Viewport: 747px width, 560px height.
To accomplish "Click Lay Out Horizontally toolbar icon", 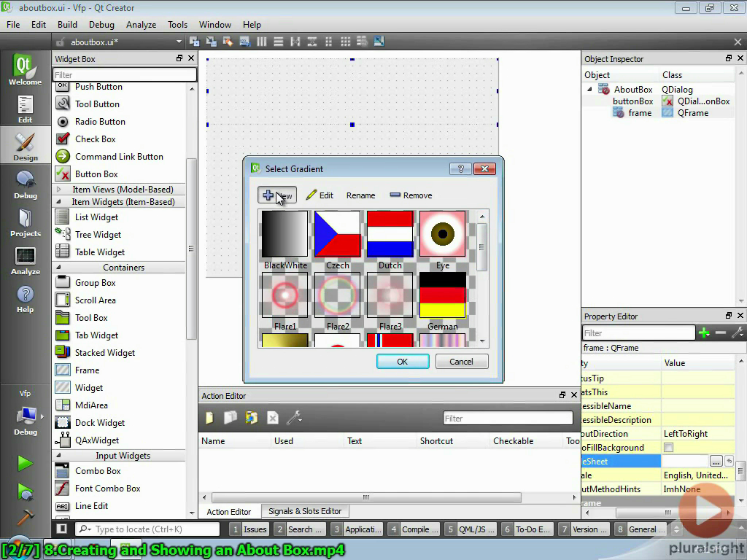I will [262, 42].
